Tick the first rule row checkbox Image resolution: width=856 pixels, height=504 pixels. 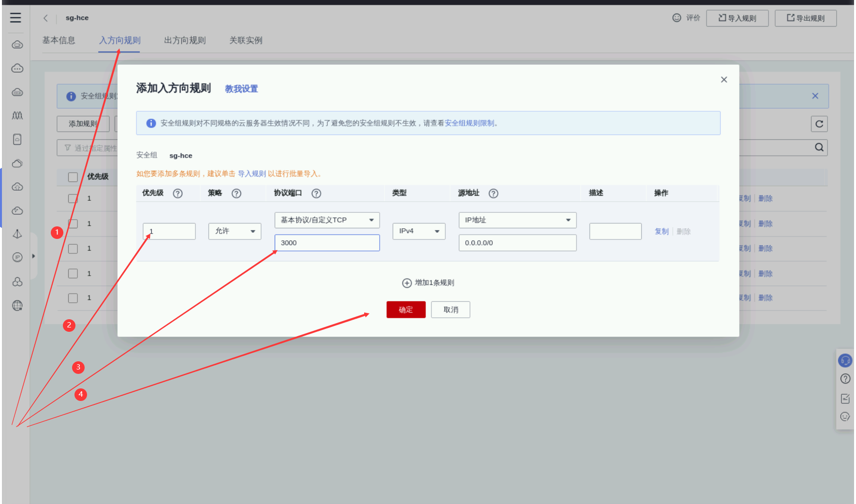[x=73, y=199]
